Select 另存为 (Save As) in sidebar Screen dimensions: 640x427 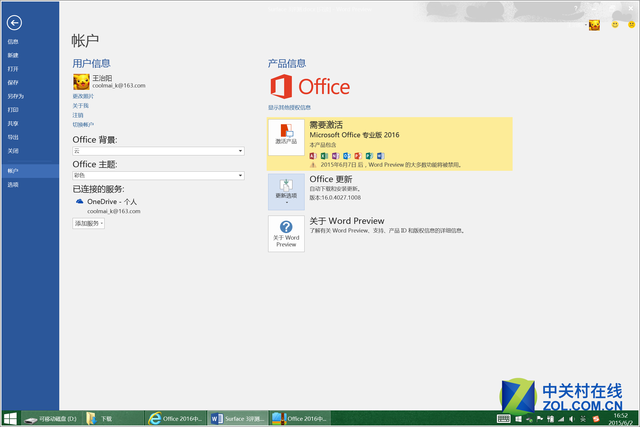pos(16,96)
